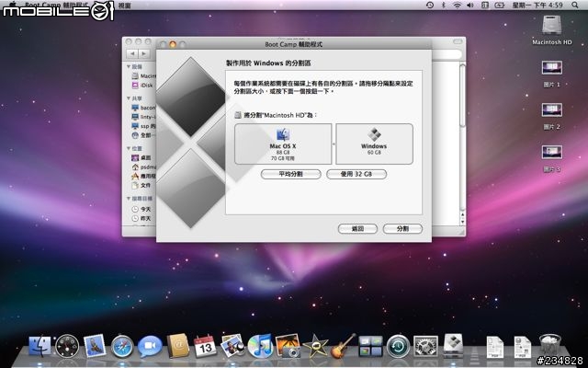Collapse the 位置 section in Finder sidebar
The height and width of the screenshot is (368, 588).
129,148
